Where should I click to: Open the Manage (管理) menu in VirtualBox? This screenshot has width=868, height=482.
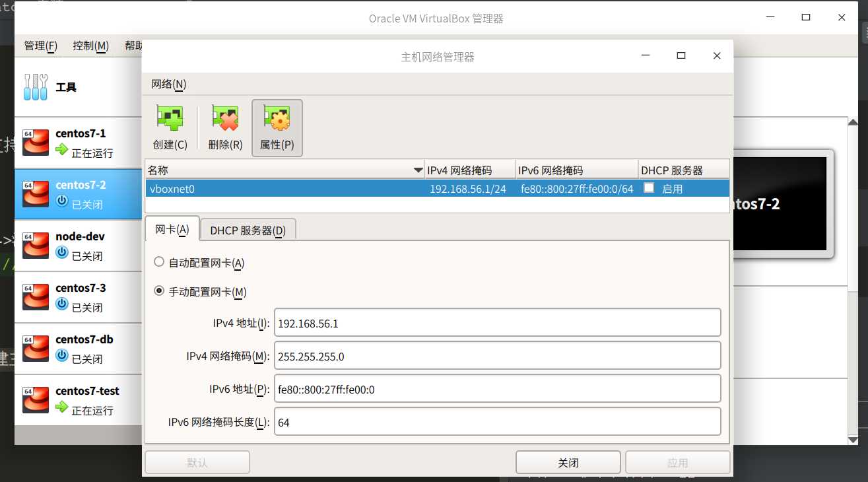(41, 46)
